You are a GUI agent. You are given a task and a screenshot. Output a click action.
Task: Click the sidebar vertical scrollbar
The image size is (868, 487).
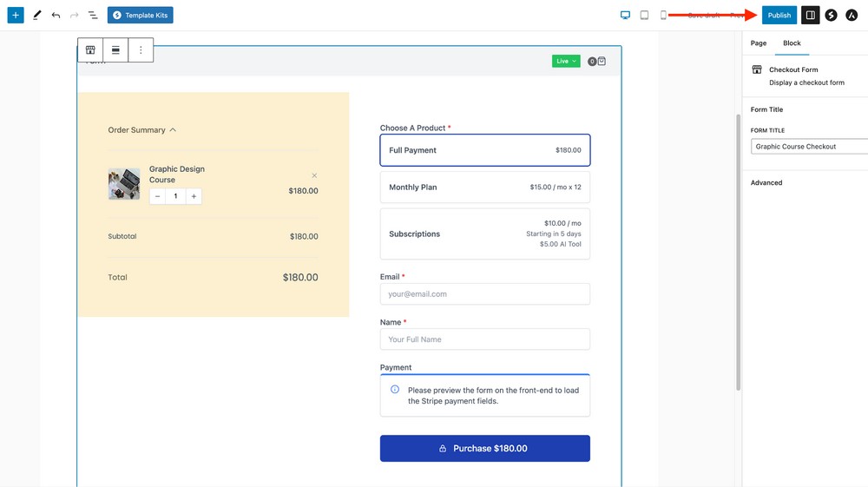pyautogui.click(x=738, y=252)
